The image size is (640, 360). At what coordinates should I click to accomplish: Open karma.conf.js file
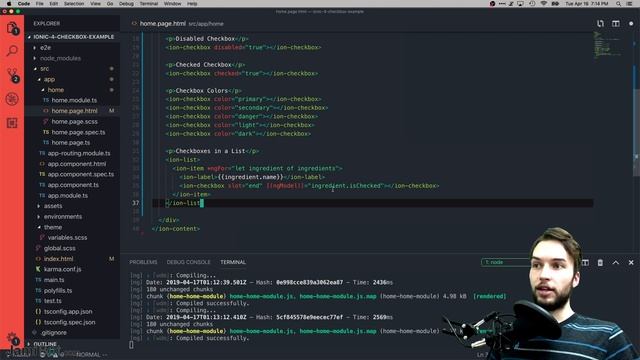pyautogui.click(x=62, y=269)
